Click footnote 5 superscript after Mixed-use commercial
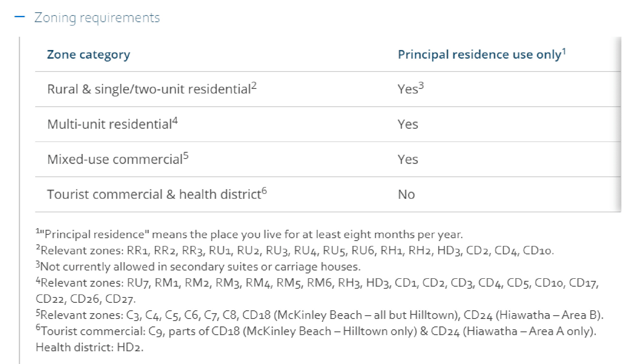The image size is (642, 364). tap(185, 156)
